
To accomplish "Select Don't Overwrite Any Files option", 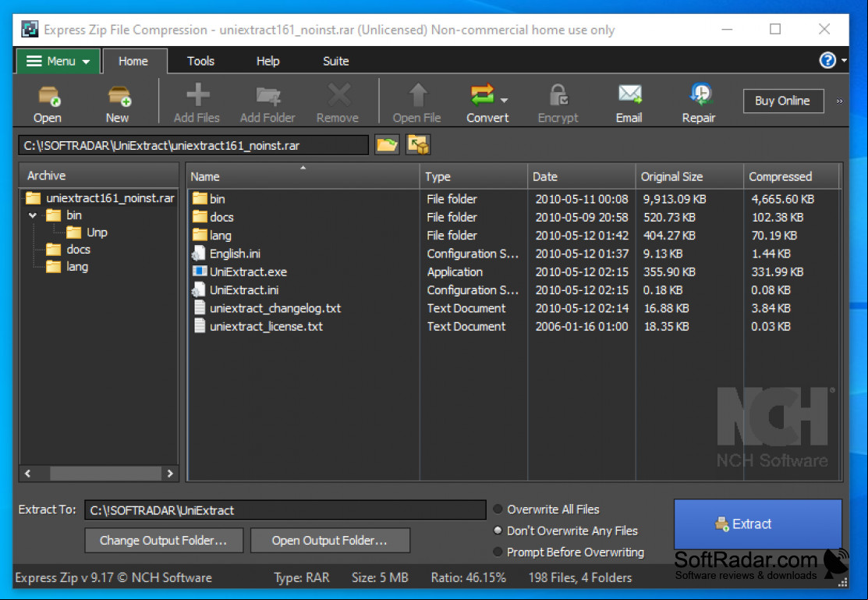I will [x=498, y=531].
